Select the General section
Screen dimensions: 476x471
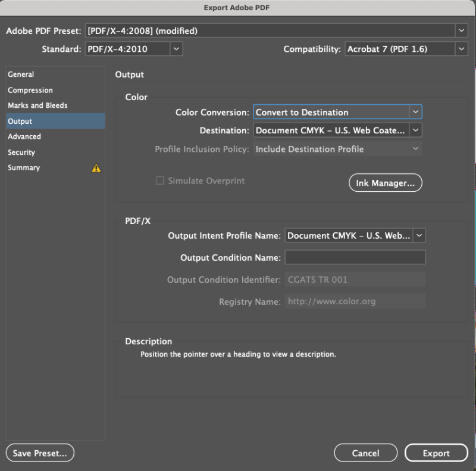click(55, 74)
